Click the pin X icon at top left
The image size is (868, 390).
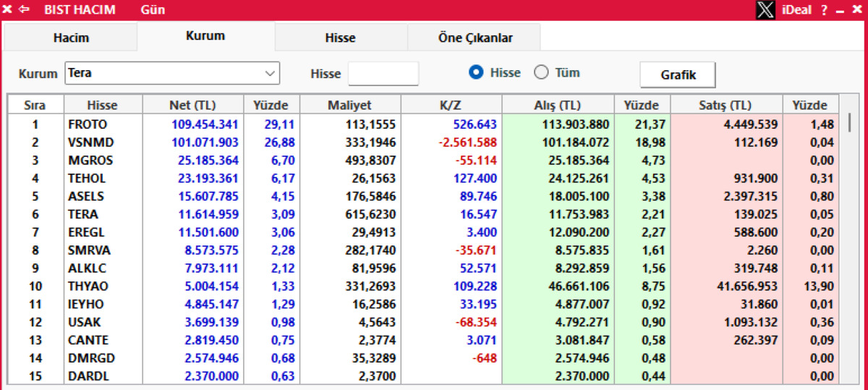click(x=8, y=10)
